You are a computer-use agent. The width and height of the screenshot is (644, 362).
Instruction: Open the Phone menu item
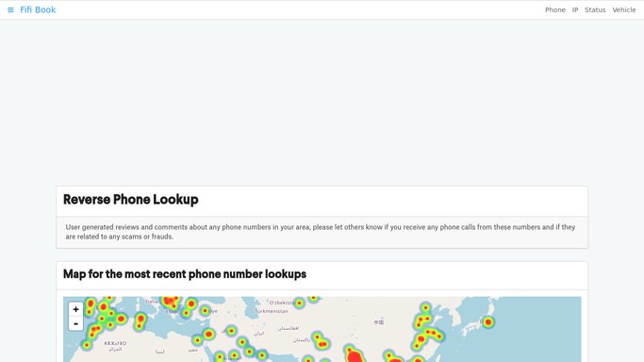pyautogui.click(x=554, y=9)
